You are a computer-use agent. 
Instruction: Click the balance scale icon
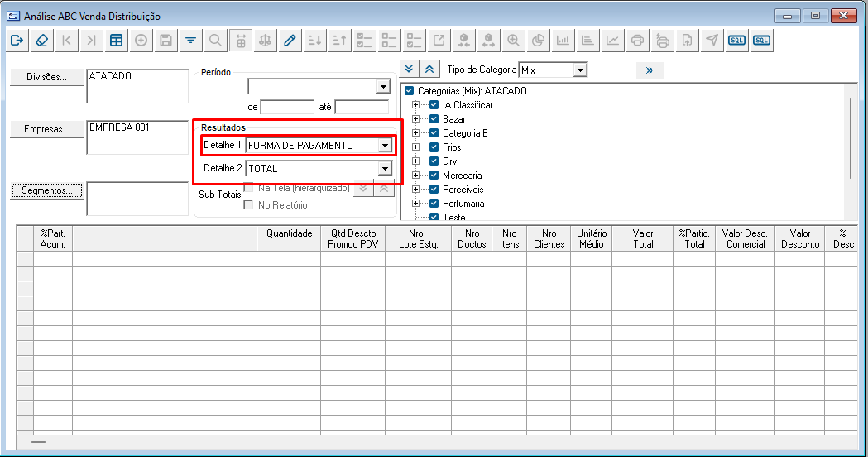pos(265,41)
